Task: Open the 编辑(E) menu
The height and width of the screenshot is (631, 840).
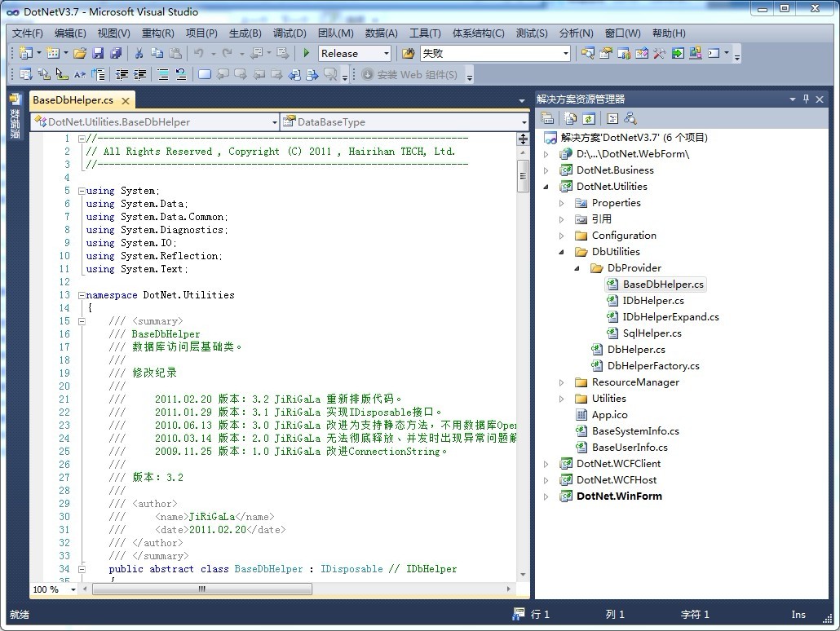Action: pos(70,33)
